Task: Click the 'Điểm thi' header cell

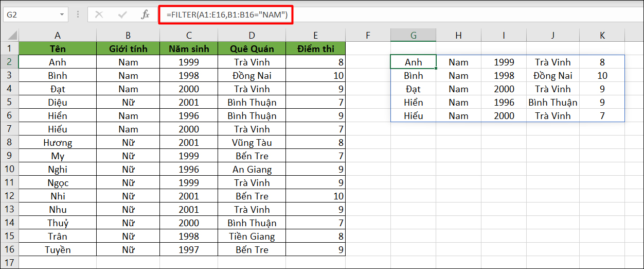Action: coord(315,48)
